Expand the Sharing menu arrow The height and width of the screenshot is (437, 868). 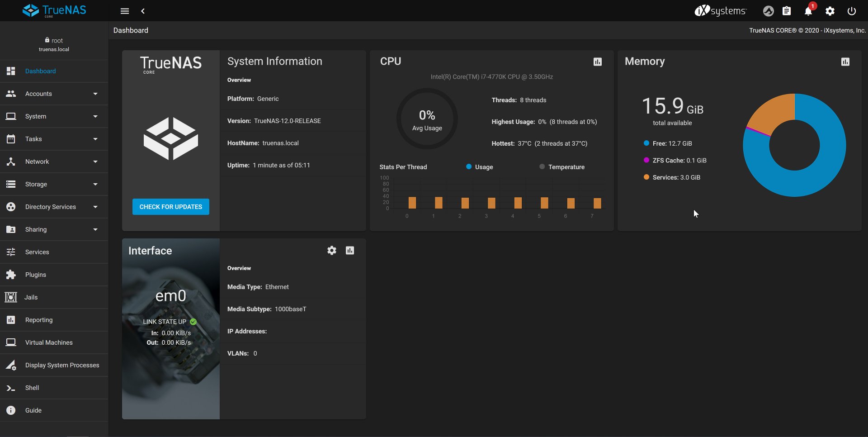coord(95,229)
